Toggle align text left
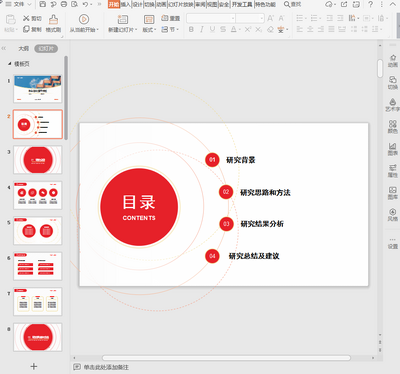The image size is (400, 374). (x=300, y=29)
